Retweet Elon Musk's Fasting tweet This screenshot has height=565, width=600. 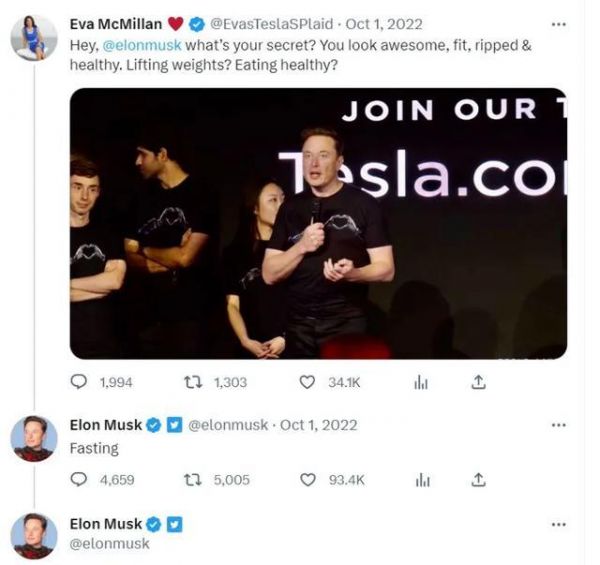click(x=194, y=480)
